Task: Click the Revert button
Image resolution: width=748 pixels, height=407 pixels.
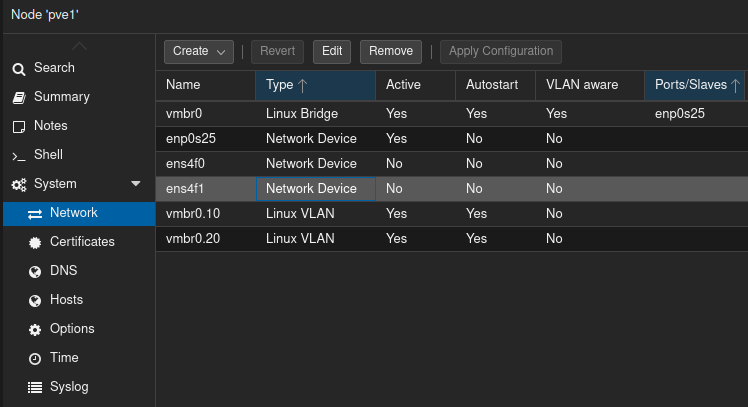Action: point(278,52)
